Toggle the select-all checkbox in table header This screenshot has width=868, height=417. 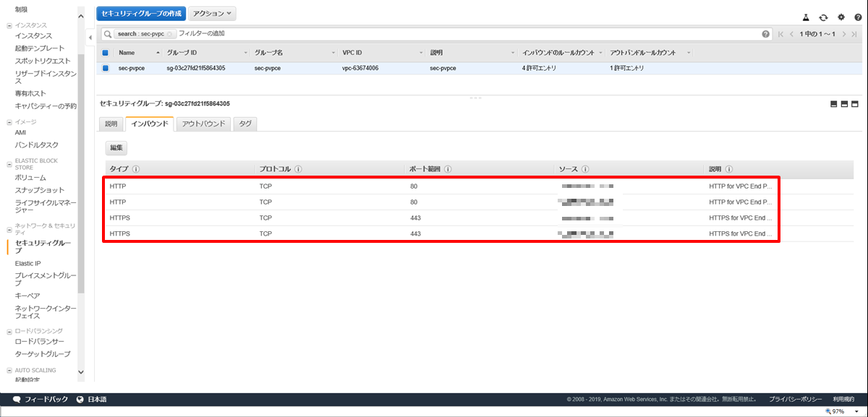point(105,53)
